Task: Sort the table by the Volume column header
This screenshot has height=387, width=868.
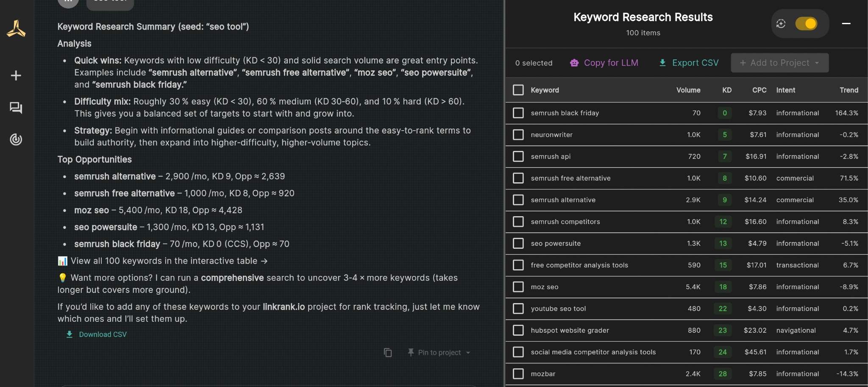Action: coord(687,90)
